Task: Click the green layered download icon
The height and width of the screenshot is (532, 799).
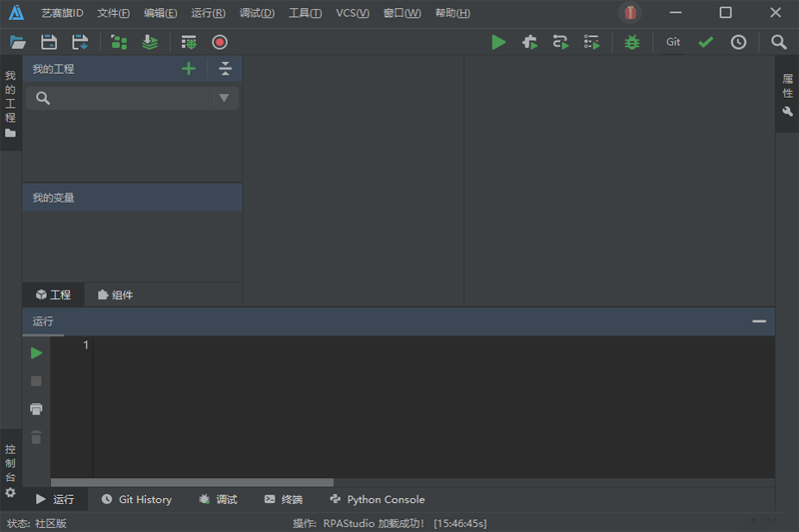Action: point(150,42)
